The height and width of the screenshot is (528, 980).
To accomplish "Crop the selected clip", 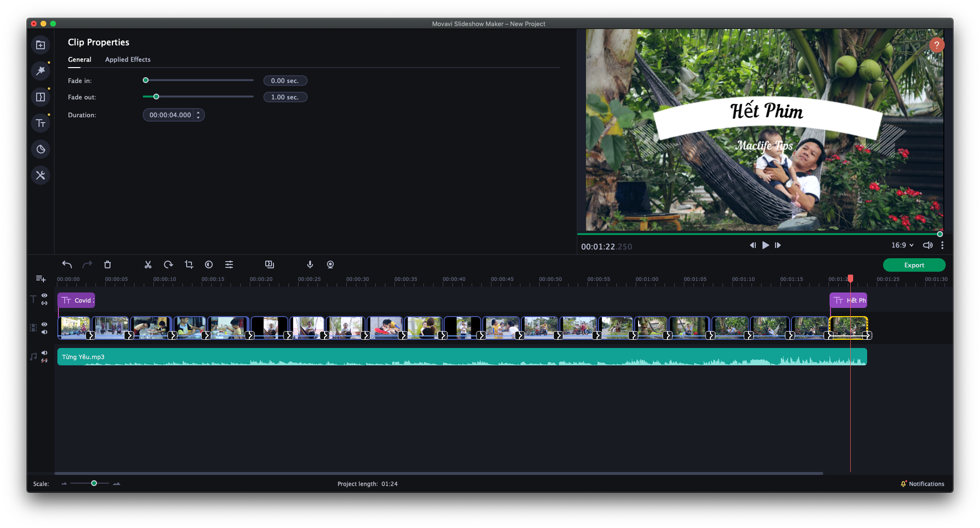I will point(189,264).
